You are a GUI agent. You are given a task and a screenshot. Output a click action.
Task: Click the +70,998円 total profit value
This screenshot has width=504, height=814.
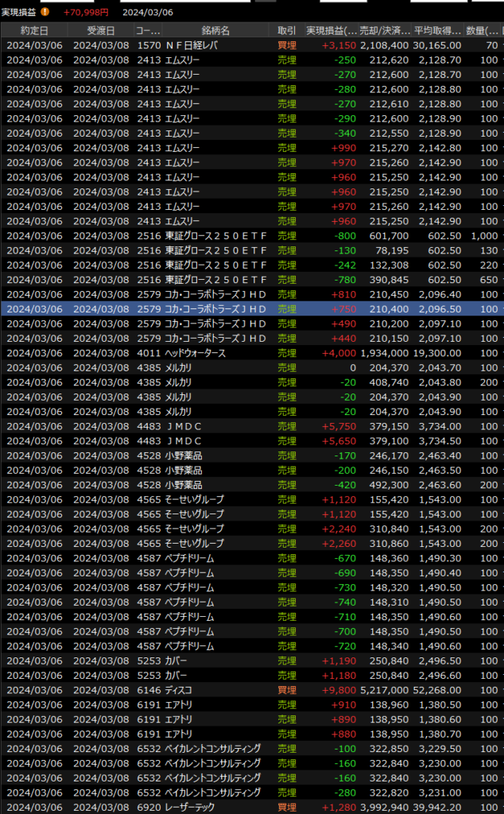(86, 12)
